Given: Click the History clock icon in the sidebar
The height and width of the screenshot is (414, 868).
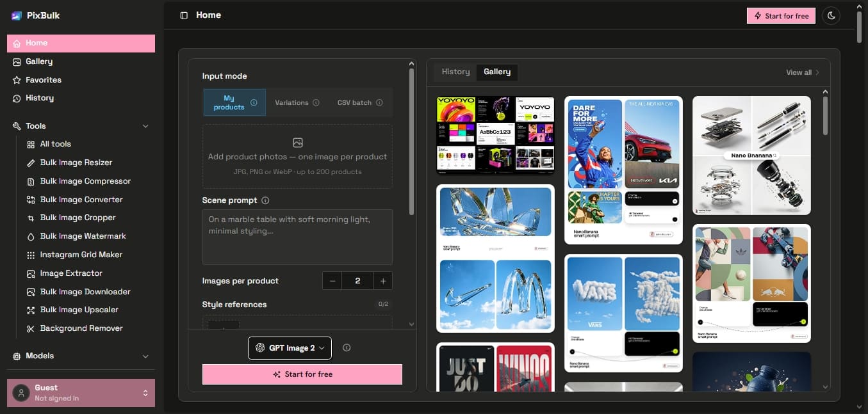Looking at the screenshot, I should [17, 99].
